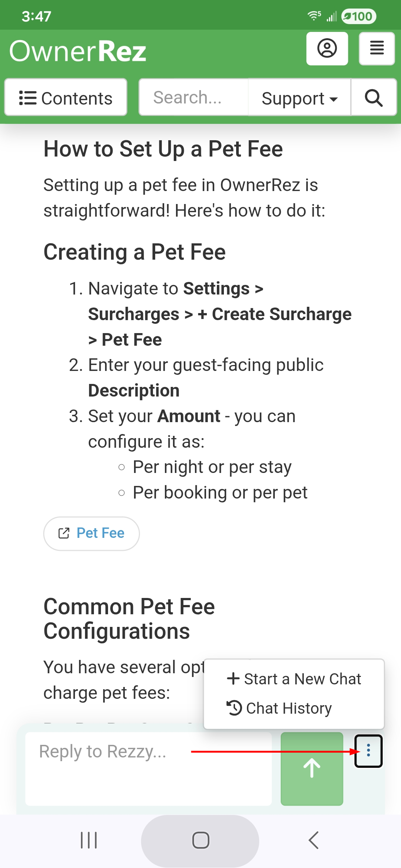Tap the OwnerRez logo
This screenshot has width=401, height=868.
point(78,51)
